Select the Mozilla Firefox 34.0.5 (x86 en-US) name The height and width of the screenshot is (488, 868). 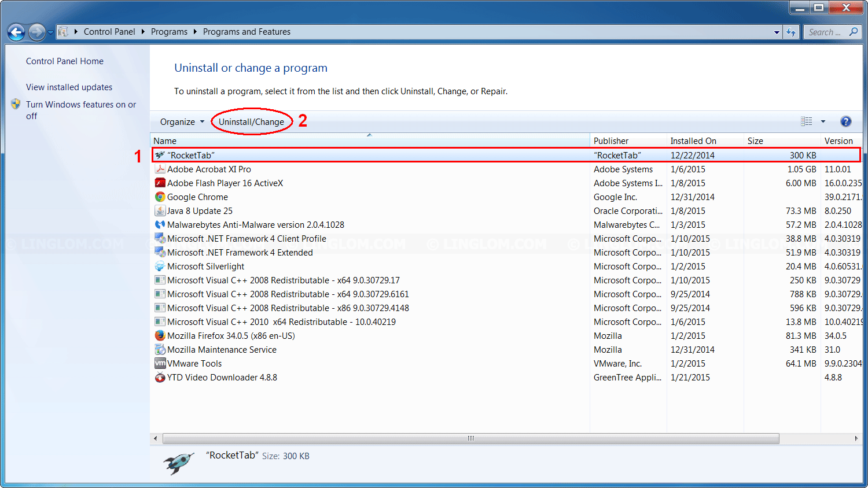point(231,335)
